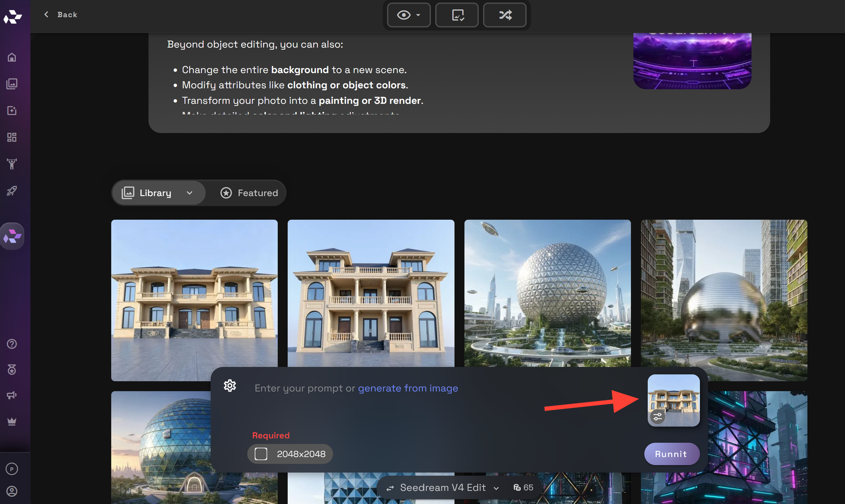Toggle the eye visibility dropdown
Screen dimensions: 845x504
[409, 15]
